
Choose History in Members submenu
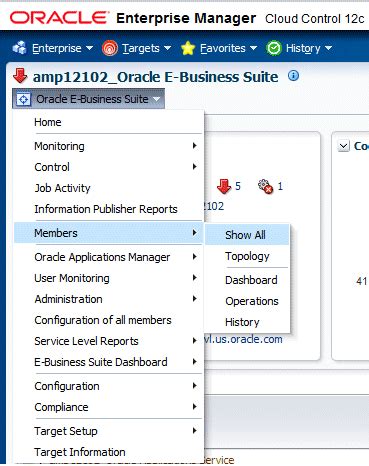(x=247, y=322)
